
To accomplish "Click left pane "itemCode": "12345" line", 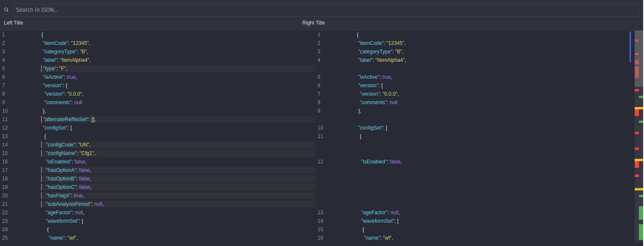I will (x=67, y=43).
